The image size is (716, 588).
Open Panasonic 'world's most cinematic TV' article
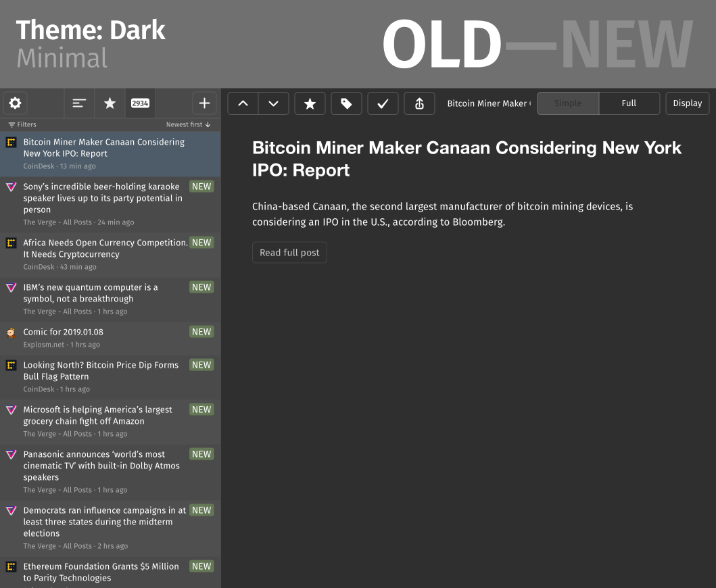click(x=110, y=472)
